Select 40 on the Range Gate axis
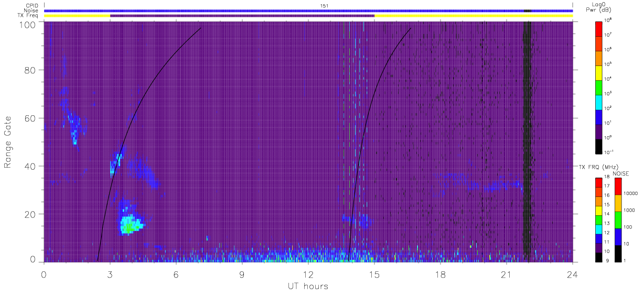644x297 pixels. click(30, 166)
